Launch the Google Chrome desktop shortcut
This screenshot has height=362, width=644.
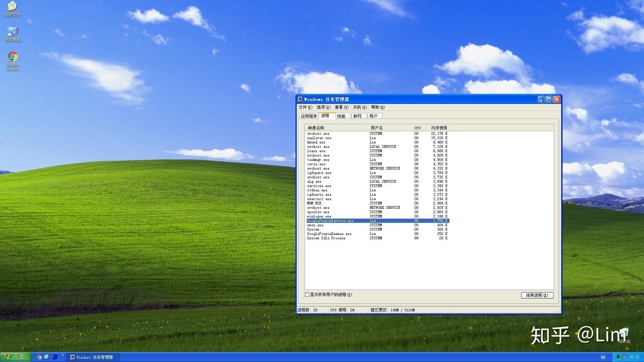(12, 61)
